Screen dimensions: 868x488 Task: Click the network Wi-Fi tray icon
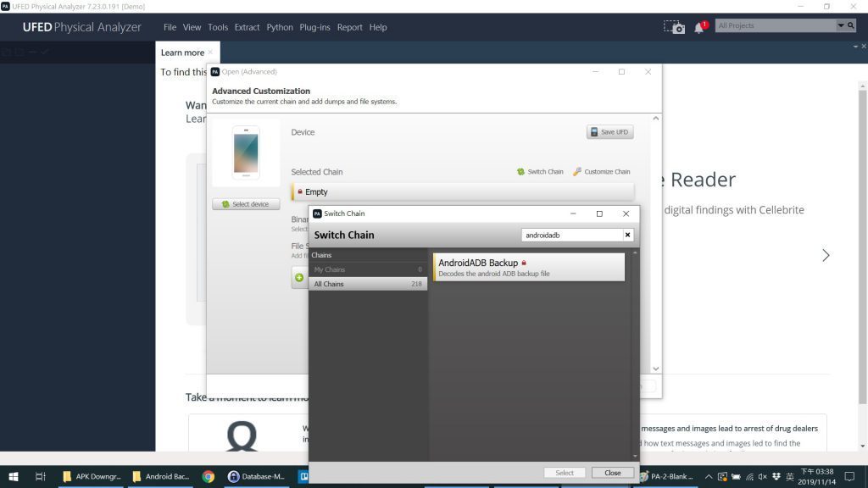pyautogui.click(x=749, y=476)
